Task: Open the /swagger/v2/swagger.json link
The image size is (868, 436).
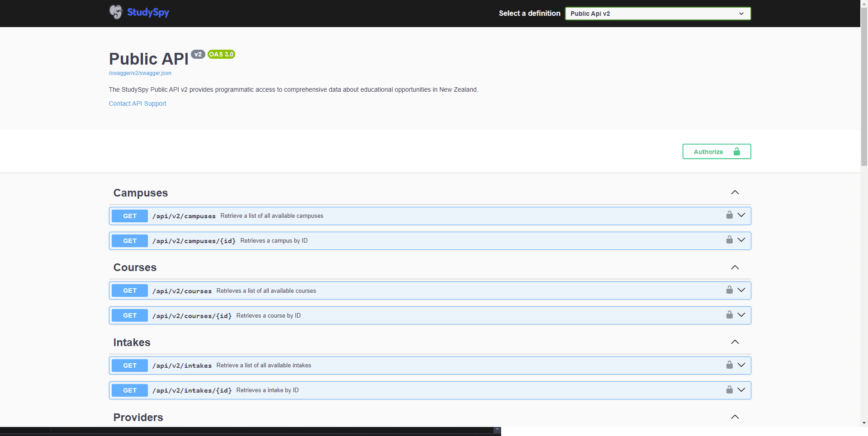Action: pos(140,73)
